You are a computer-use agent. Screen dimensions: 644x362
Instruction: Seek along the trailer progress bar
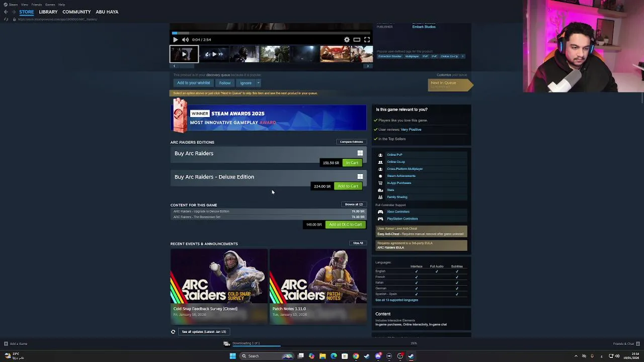(x=271, y=33)
